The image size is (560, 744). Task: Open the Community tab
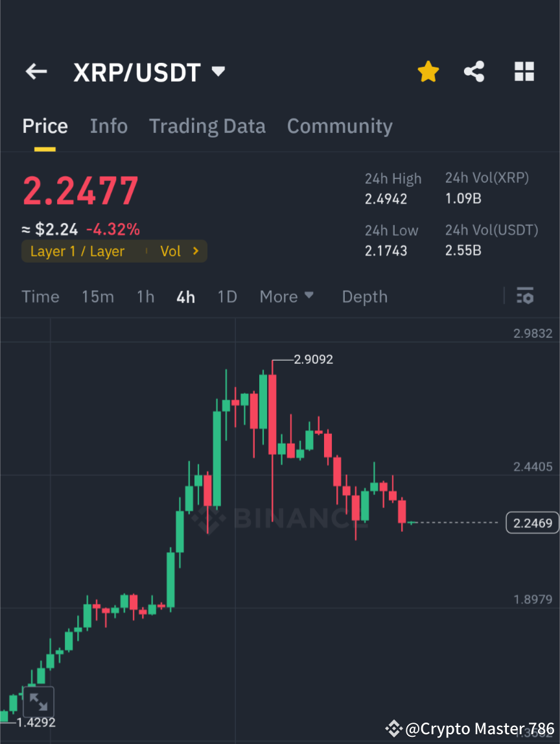point(340,126)
